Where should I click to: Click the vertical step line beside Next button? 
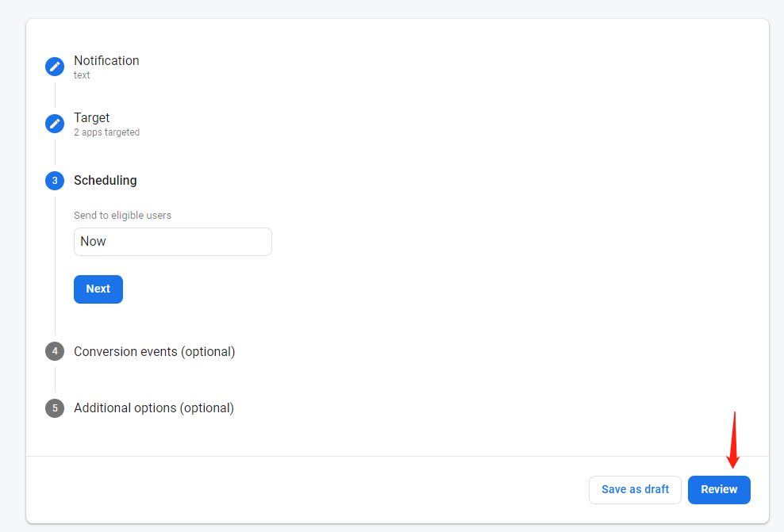pos(55,289)
